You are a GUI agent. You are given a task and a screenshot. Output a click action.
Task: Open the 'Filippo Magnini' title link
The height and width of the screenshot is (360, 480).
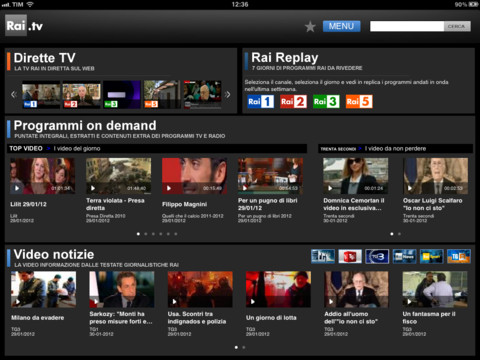[x=184, y=204]
